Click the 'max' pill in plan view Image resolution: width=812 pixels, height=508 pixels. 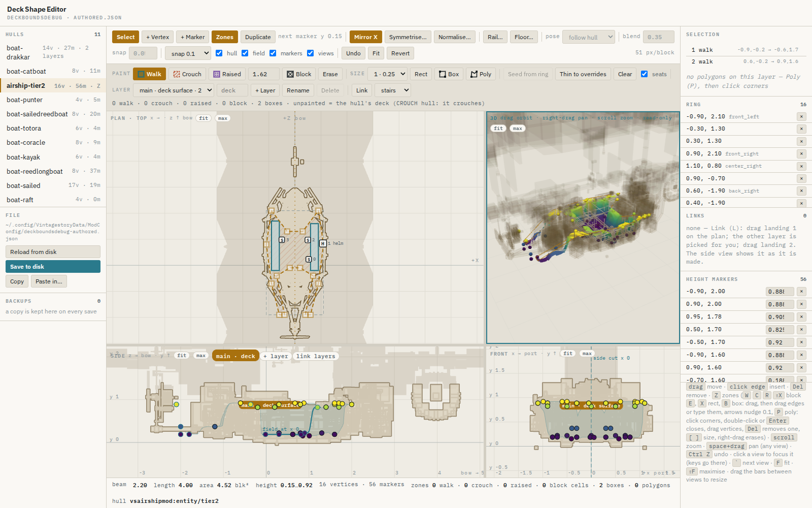(x=223, y=118)
